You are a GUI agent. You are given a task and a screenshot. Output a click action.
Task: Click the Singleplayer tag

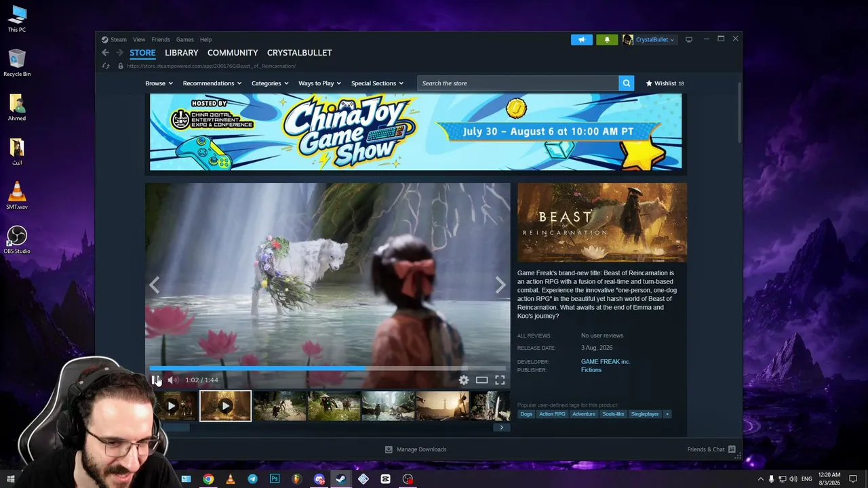point(645,414)
